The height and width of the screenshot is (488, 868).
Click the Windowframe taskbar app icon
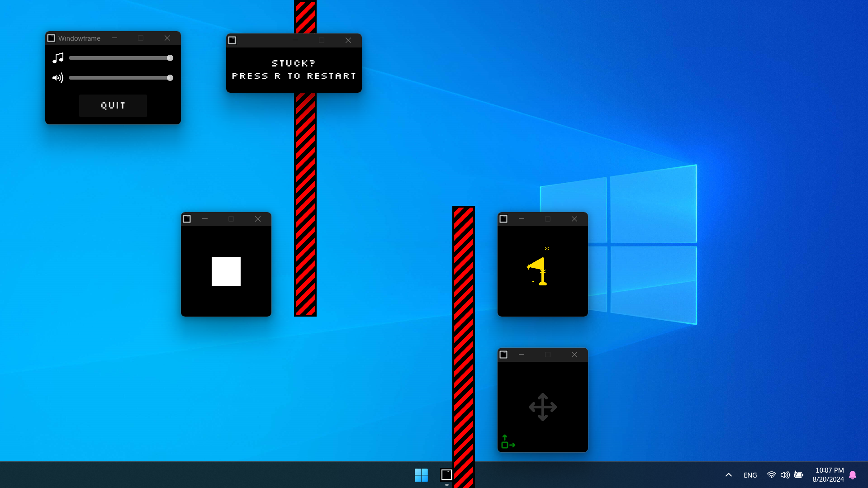[446, 475]
